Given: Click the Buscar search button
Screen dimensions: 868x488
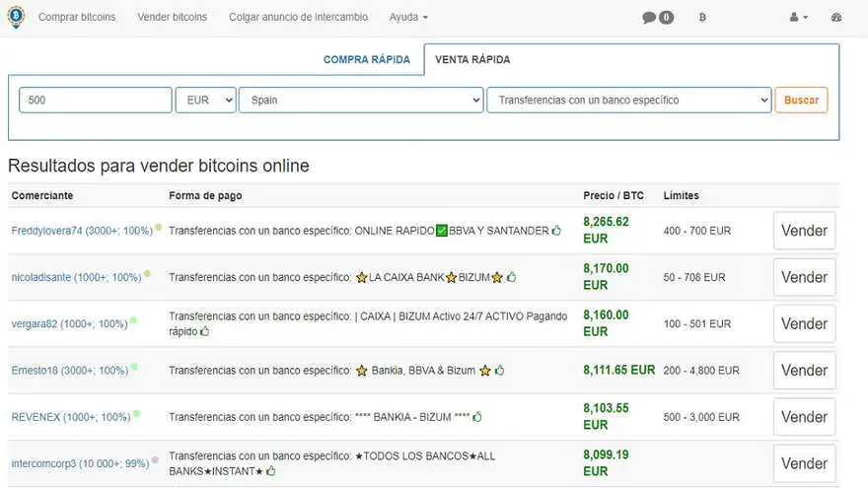Looking at the screenshot, I should coord(801,101).
